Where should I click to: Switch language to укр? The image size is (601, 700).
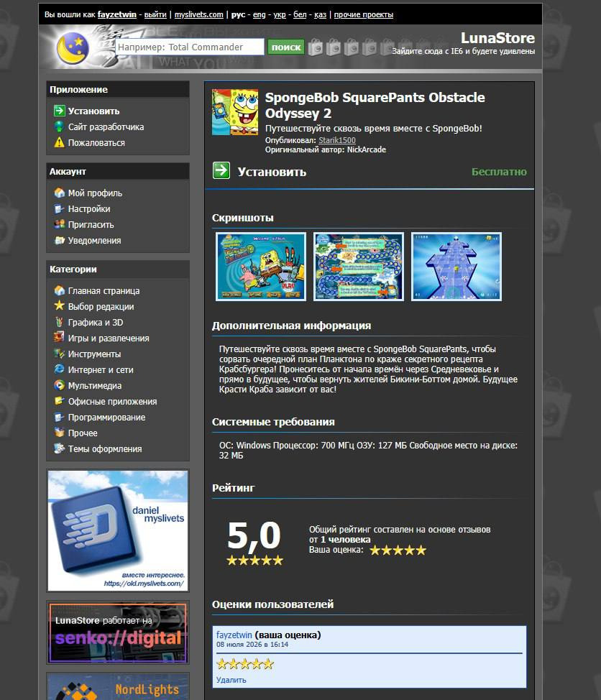tap(280, 14)
